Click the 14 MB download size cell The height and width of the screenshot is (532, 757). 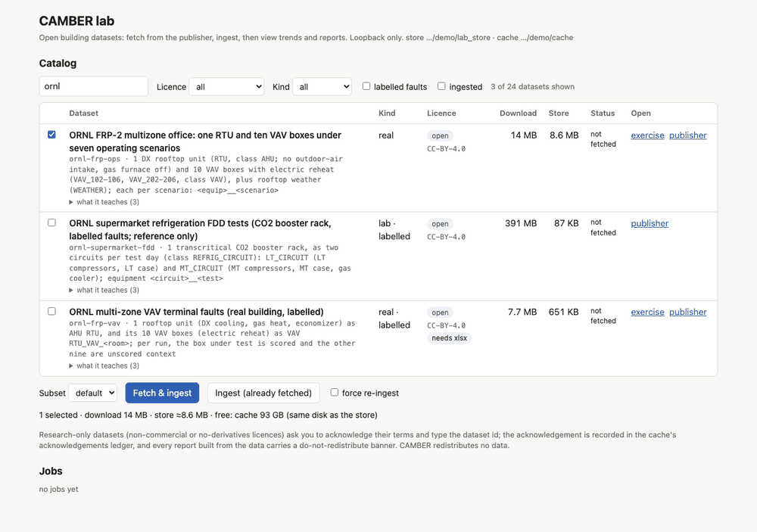[x=524, y=135]
